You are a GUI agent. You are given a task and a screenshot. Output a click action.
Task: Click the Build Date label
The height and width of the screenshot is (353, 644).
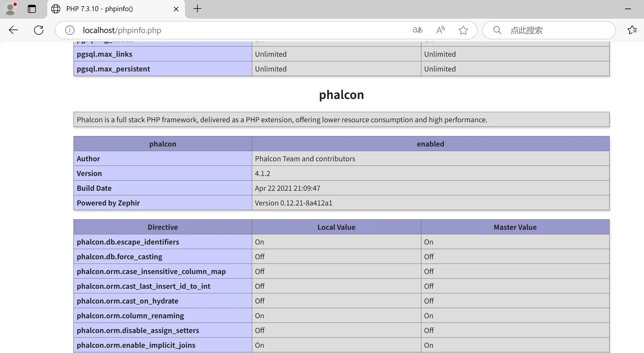point(94,188)
